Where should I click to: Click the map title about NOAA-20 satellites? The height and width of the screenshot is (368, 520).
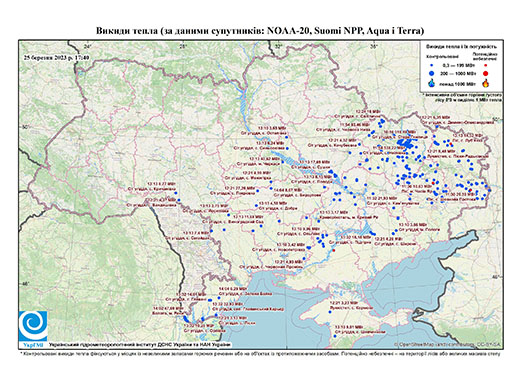[260, 31]
